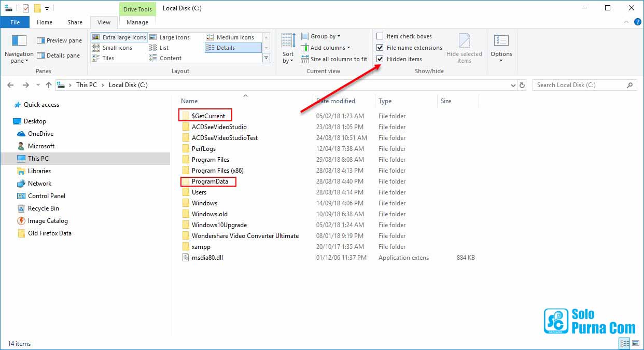Viewport: 644px width, 350px height.
Task: Click the Preview pane button
Action: [59, 40]
